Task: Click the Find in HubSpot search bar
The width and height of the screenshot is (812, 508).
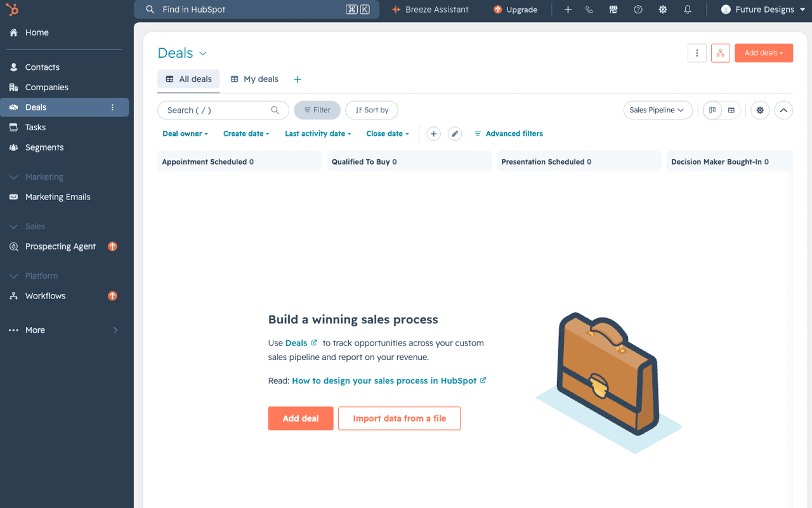Action: (256, 10)
